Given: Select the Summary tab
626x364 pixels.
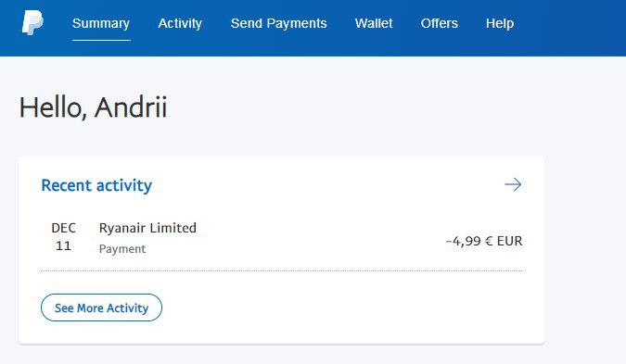Looking at the screenshot, I should tap(101, 23).
